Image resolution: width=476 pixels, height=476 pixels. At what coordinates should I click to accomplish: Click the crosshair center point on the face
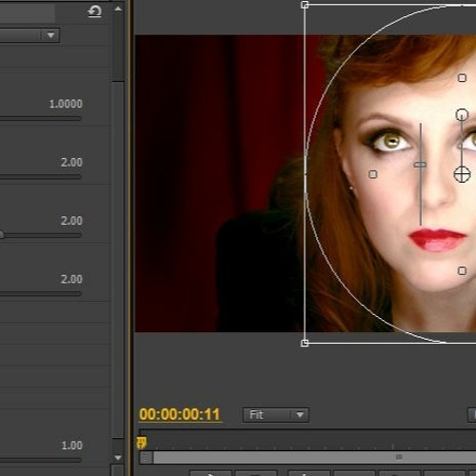coord(462,174)
